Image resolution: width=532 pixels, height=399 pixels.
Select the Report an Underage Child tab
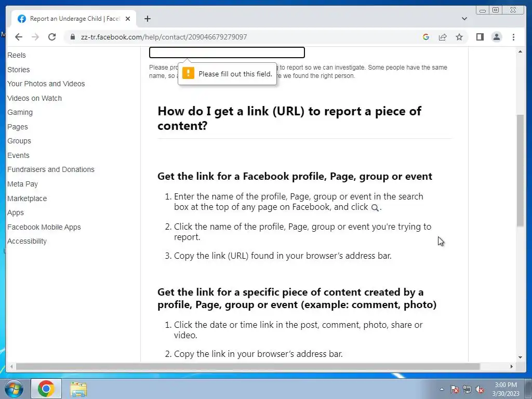pos(74,19)
